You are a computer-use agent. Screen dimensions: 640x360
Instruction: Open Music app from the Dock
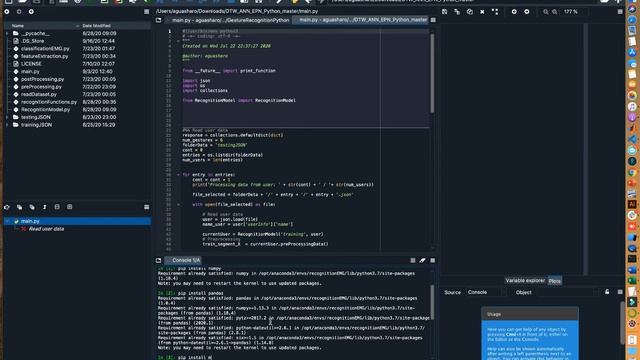pos(632,107)
